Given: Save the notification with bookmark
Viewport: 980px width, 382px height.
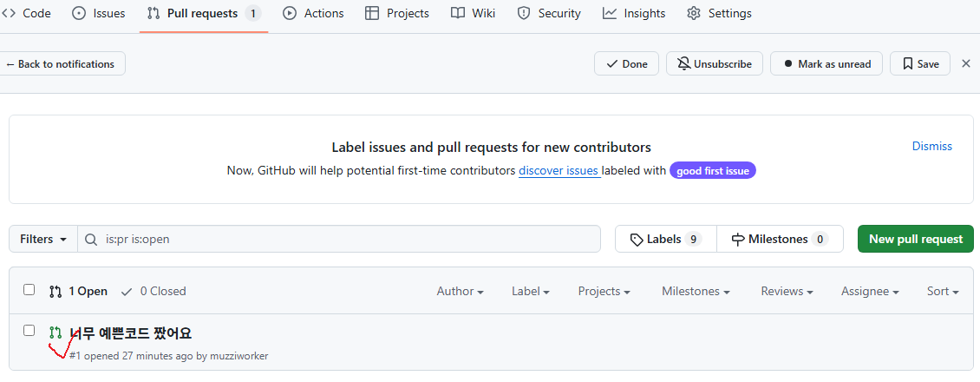Looking at the screenshot, I should 920,63.
